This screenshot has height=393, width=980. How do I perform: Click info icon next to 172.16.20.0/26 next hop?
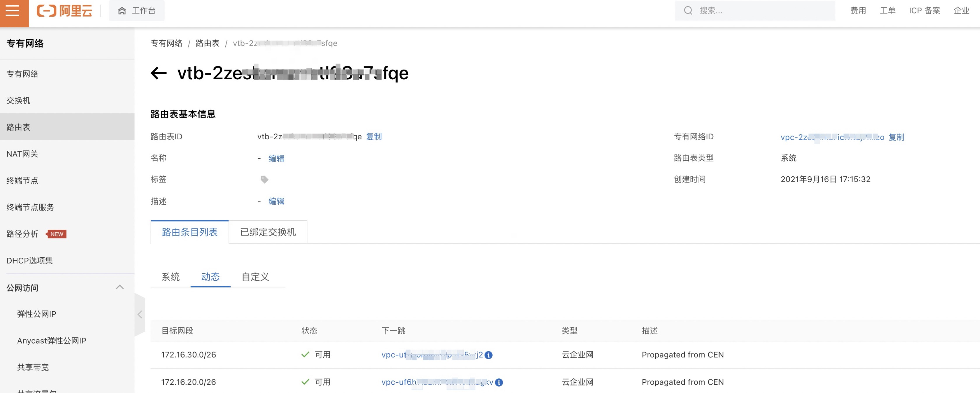click(499, 382)
